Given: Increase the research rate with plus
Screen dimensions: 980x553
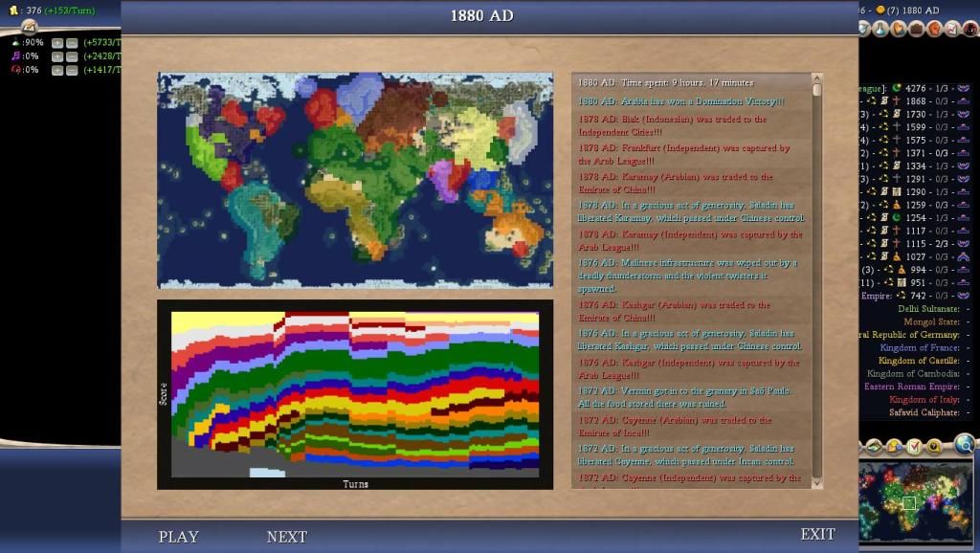Looking at the screenshot, I should click(57, 43).
